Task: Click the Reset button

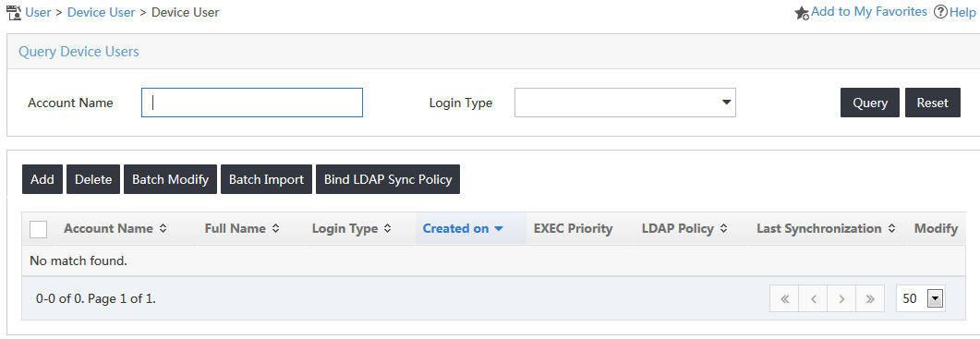Action: click(x=933, y=103)
